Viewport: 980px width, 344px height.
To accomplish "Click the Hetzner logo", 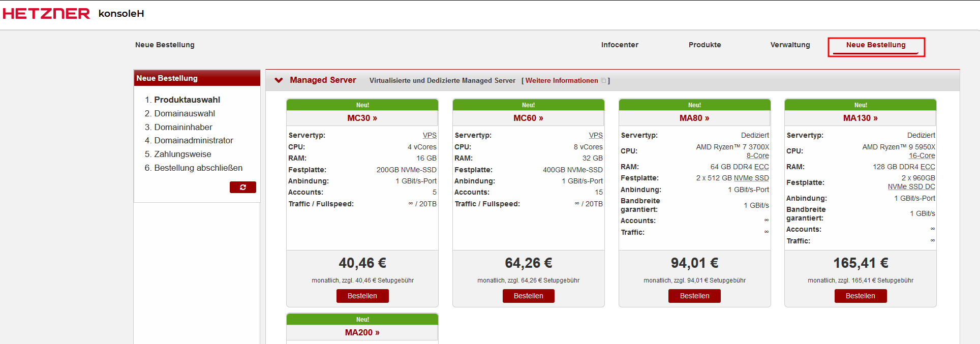I will pyautogui.click(x=46, y=14).
